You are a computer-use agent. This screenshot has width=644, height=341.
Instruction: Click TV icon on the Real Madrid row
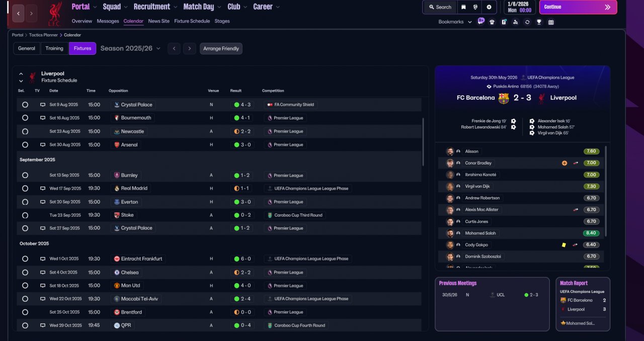pyautogui.click(x=43, y=189)
